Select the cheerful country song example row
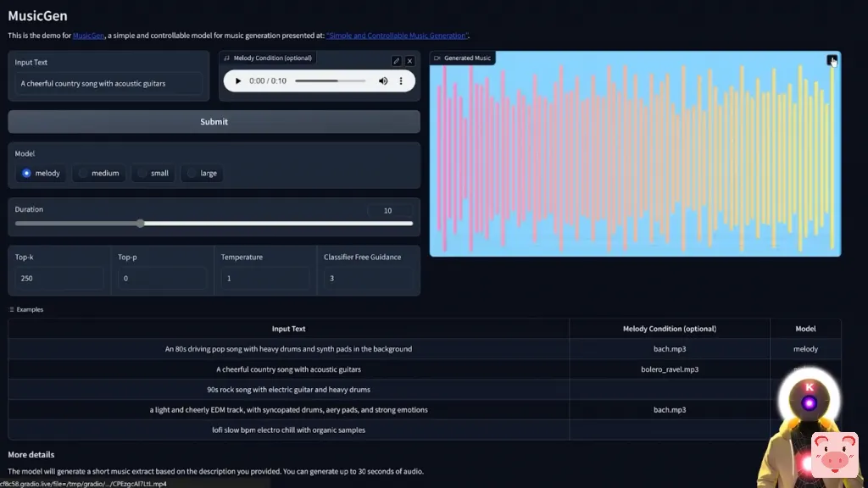Screen dimensions: 868x488 coord(288,369)
